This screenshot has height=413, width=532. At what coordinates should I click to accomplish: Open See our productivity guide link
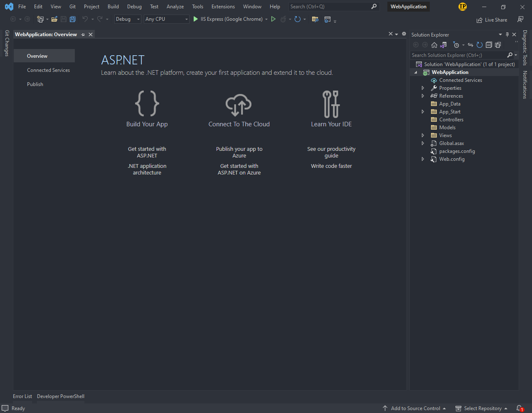(x=331, y=152)
